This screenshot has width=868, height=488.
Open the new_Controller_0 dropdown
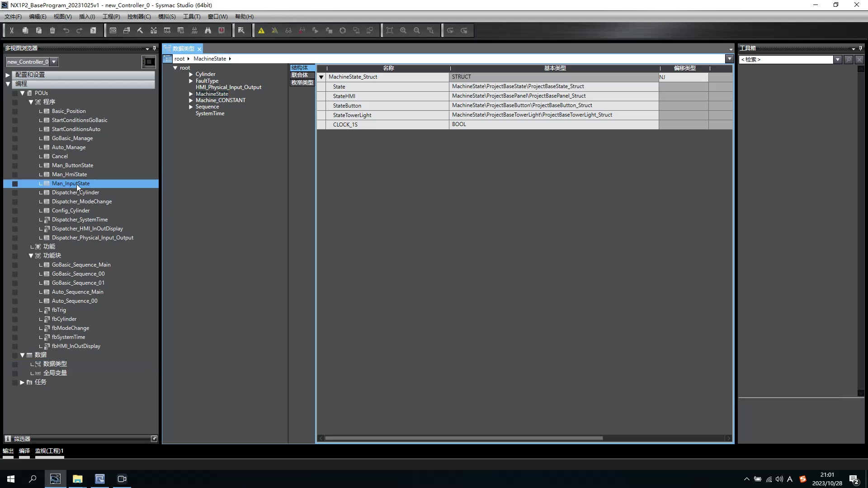(54, 62)
